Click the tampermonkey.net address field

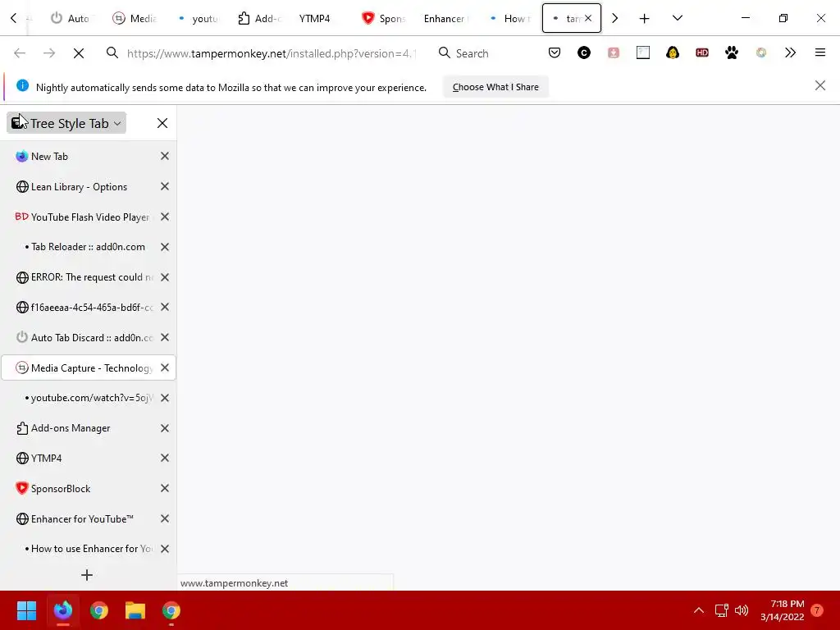(271, 53)
